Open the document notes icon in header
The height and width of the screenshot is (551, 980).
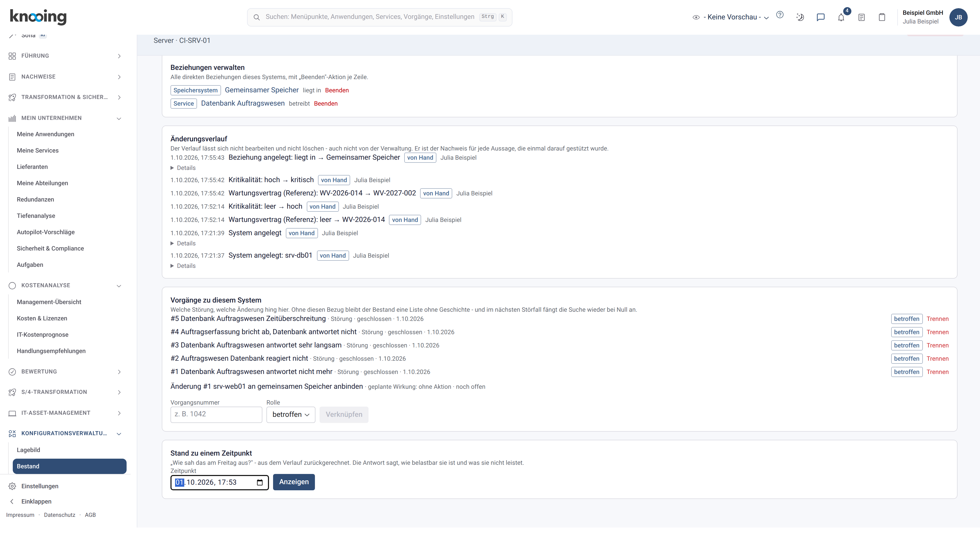coord(861,17)
